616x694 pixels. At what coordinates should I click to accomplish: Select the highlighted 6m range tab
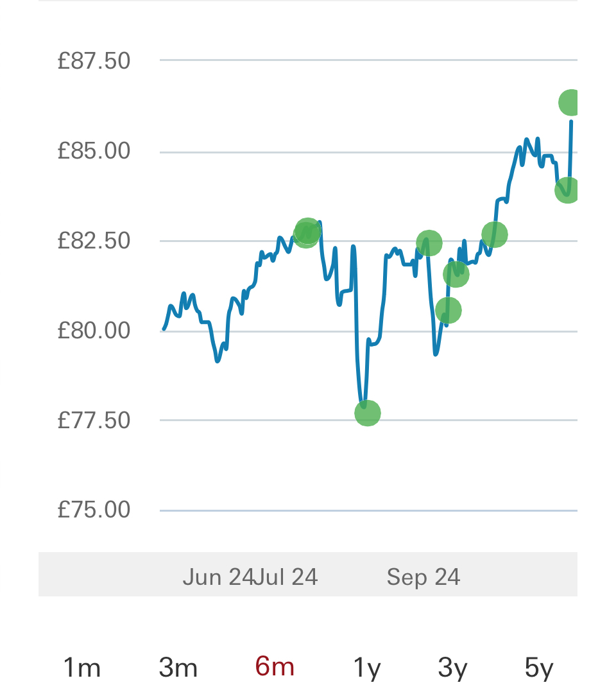[x=275, y=667]
